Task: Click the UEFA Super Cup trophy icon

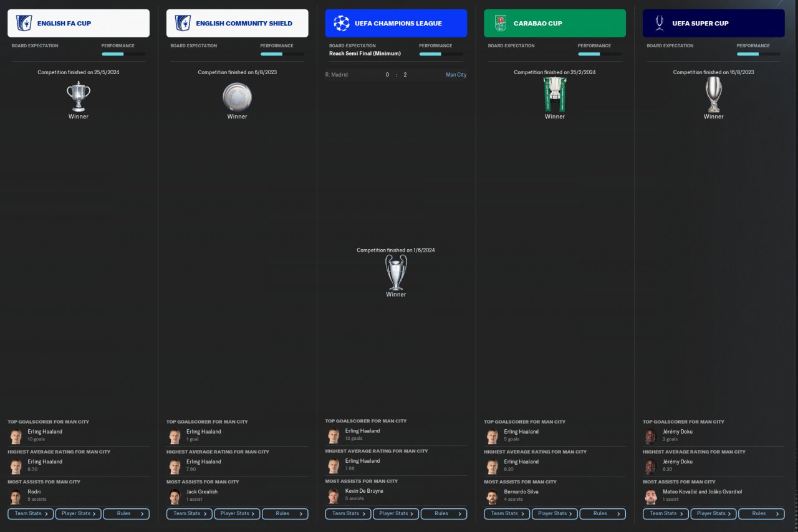Action: pos(714,95)
